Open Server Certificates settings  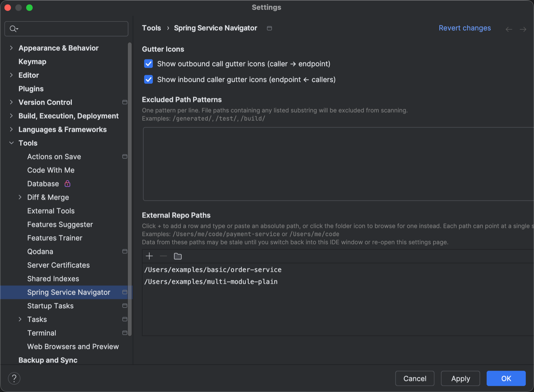click(x=58, y=265)
